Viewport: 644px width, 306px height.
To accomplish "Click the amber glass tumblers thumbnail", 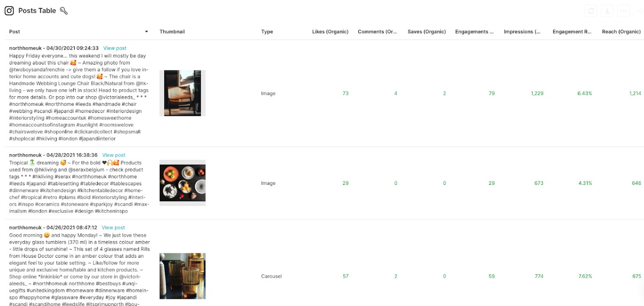I will (182, 276).
